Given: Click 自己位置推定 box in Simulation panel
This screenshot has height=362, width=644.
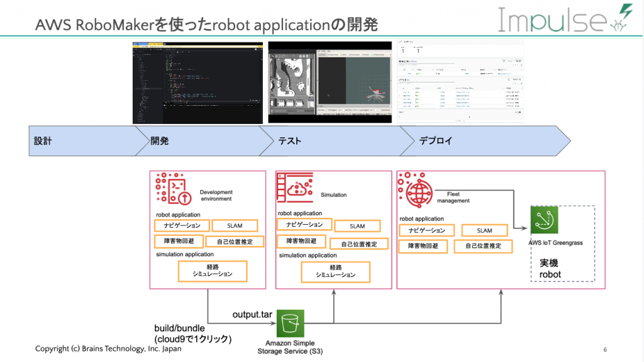Looking at the screenshot, I should click(x=359, y=244).
